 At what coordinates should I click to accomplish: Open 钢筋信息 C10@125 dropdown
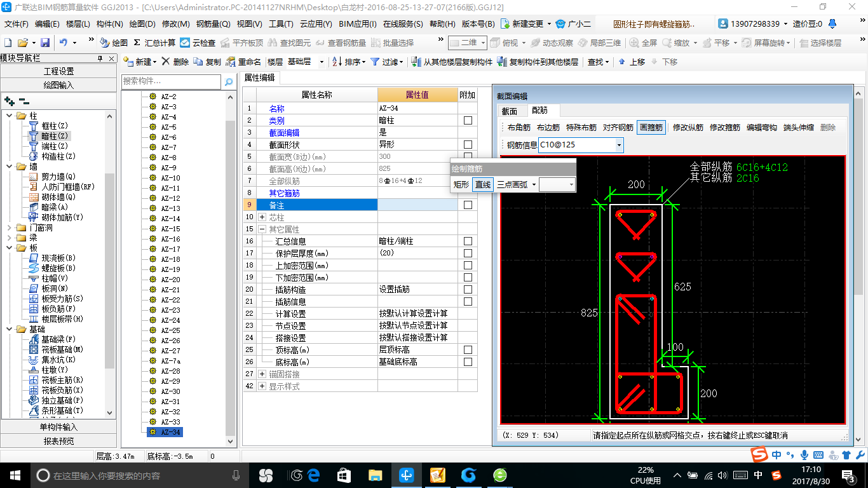coord(619,145)
